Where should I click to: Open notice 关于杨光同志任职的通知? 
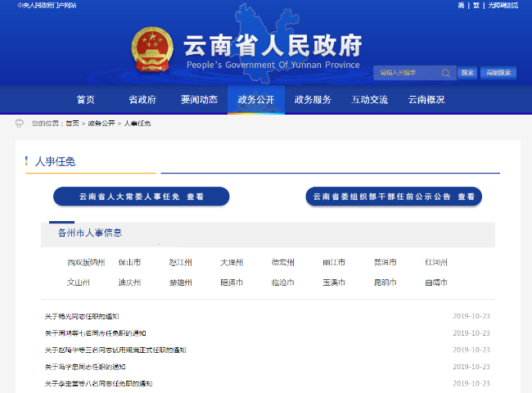point(82,316)
